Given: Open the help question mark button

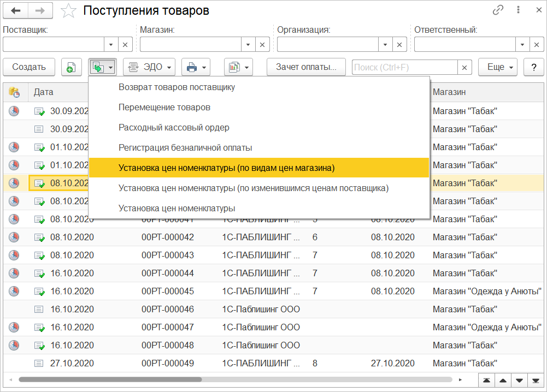Looking at the screenshot, I should pos(533,67).
